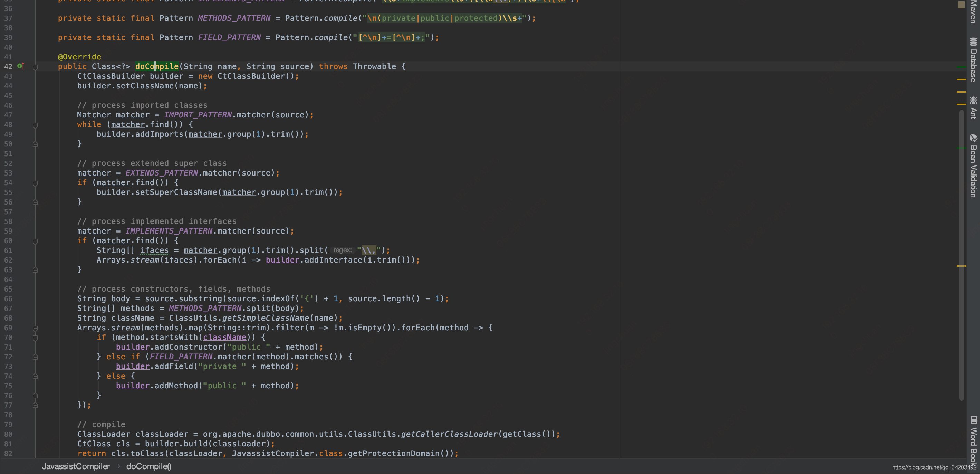Screen dimensions: 980x474
Task: Click IMPORT_PATTERN on line 47
Action: (198, 115)
